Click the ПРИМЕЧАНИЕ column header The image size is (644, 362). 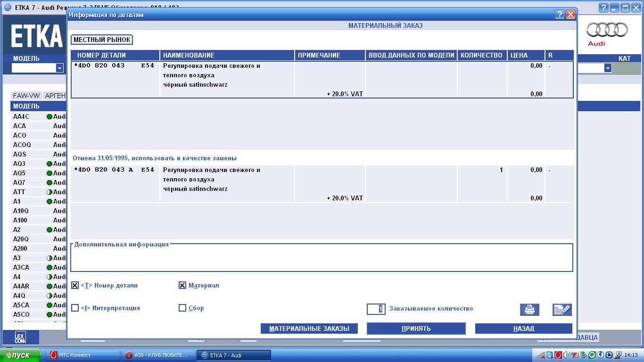pyautogui.click(x=330, y=55)
